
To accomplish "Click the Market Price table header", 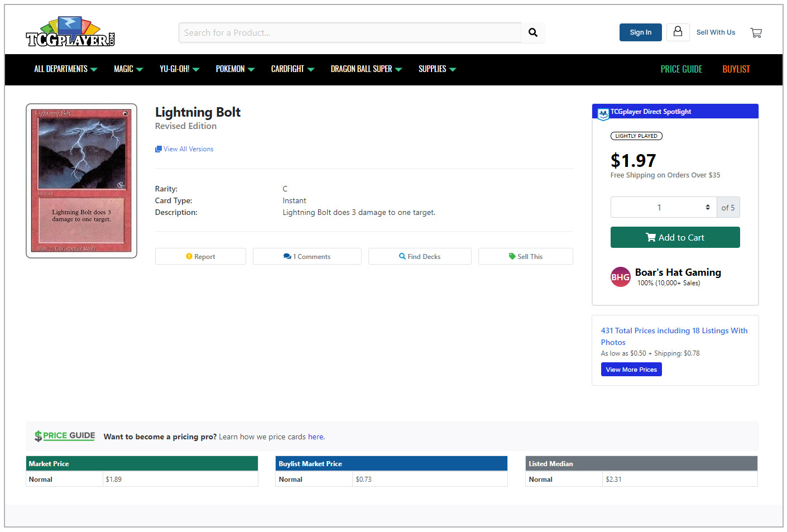I will pos(142,464).
